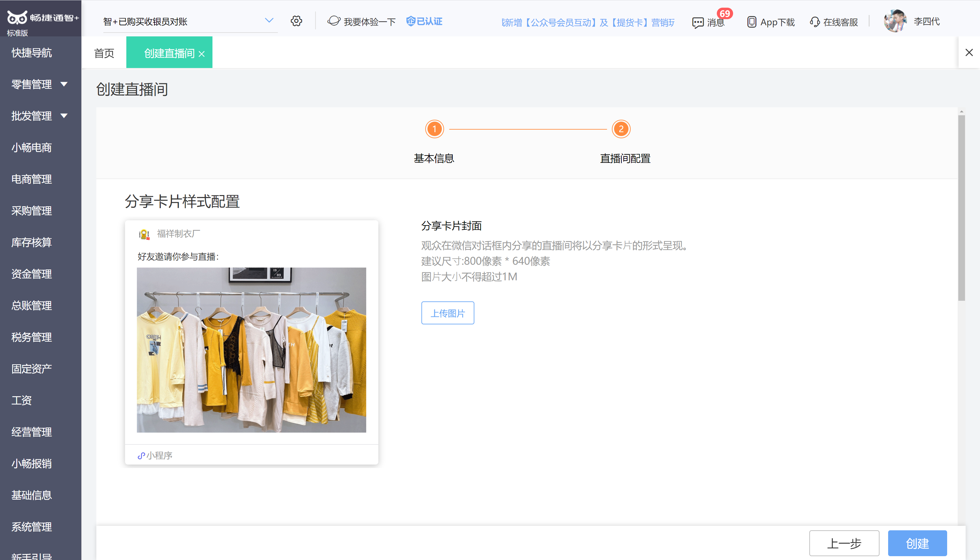
Task: Click the user avatar photo
Action: coord(895,21)
